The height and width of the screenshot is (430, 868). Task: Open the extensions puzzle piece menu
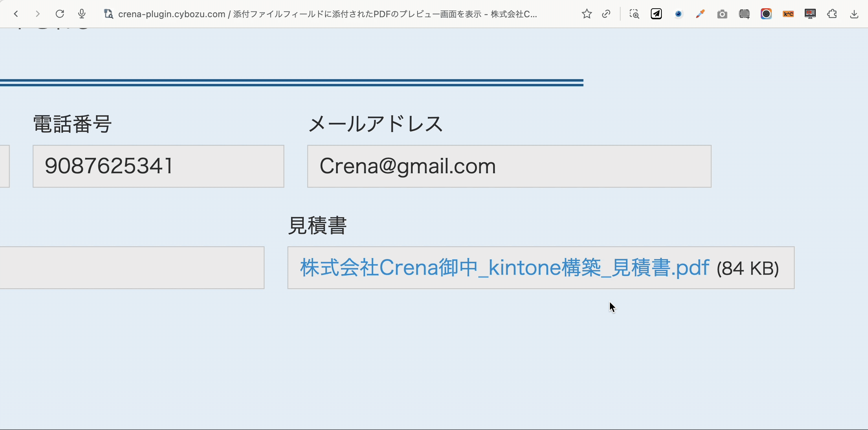(832, 14)
